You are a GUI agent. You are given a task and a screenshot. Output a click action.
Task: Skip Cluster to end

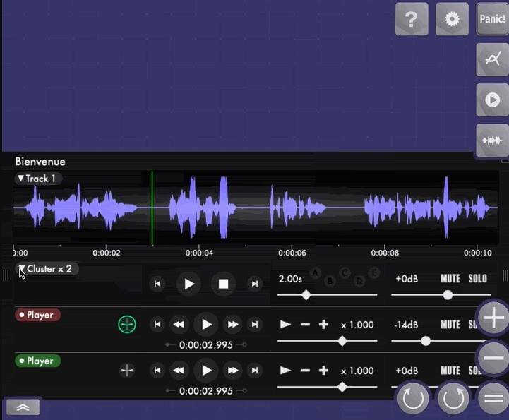(255, 284)
